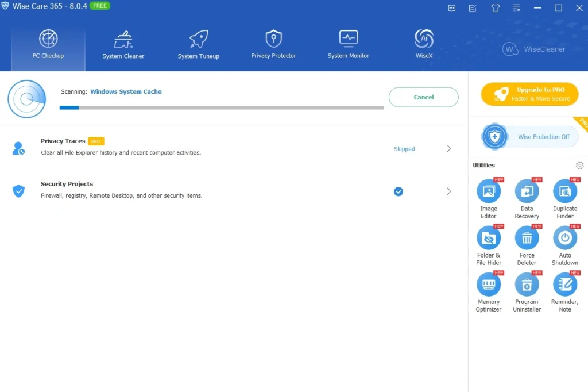Click the Privacy Traces PRO badge
588x392 pixels.
coord(96,141)
